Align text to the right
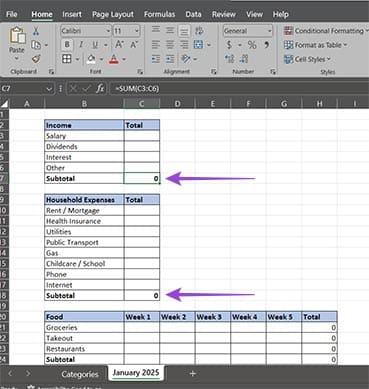The height and width of the screenshot is (389, 369). click(x=184, y=45)
